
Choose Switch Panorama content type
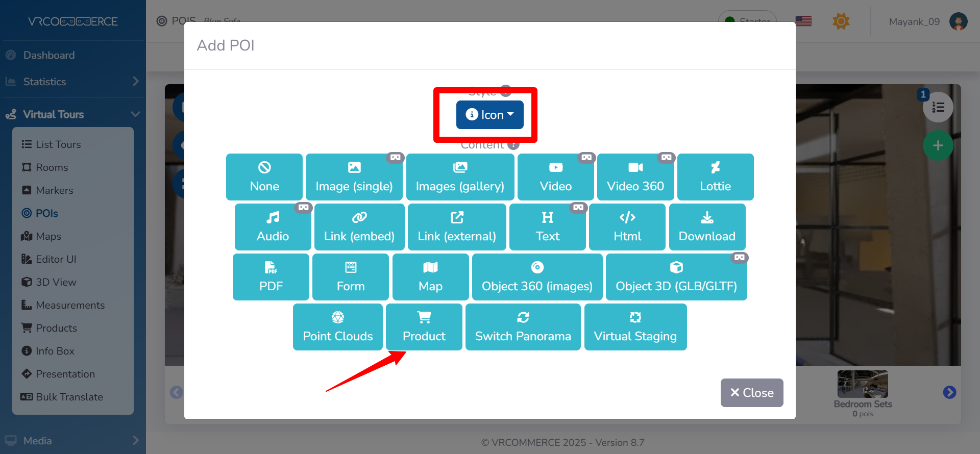(523, 327)
